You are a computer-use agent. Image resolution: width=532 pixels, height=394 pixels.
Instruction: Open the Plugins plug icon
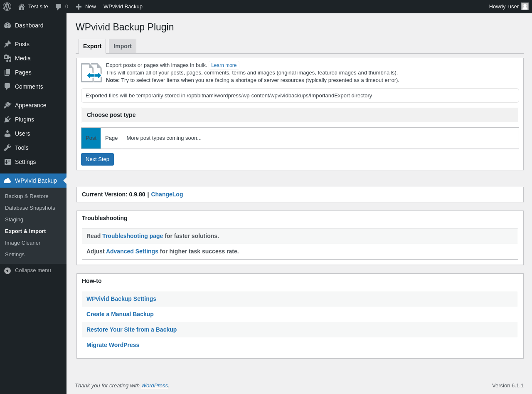click(x=7, y=119)
